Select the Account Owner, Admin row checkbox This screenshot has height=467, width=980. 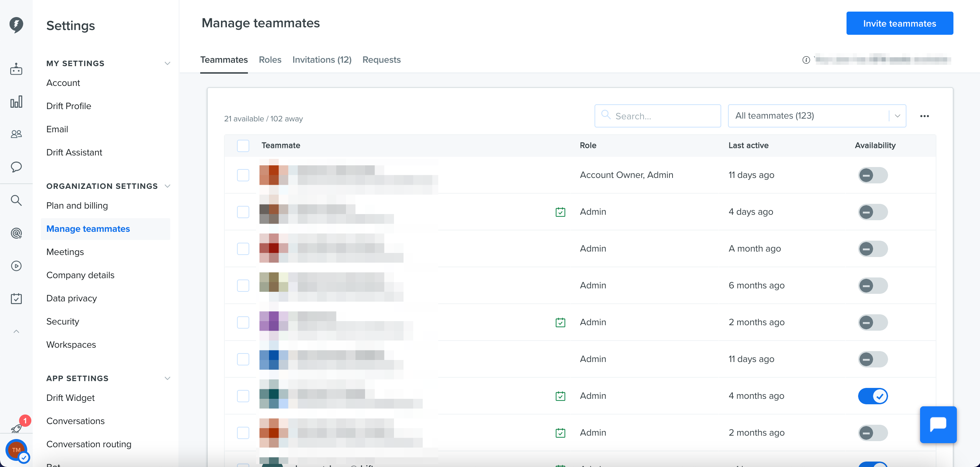[x=243, y=175]
